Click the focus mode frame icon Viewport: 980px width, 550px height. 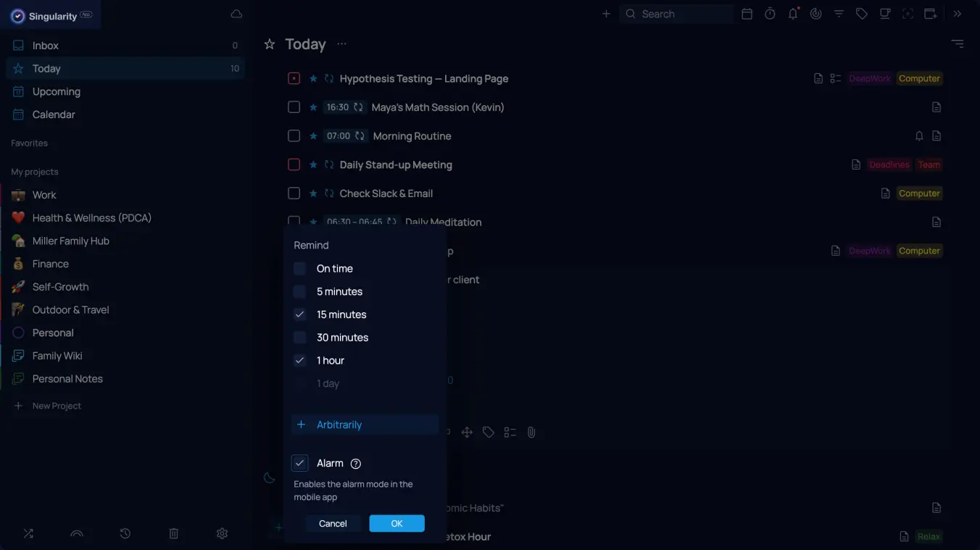[x=908, y=14]
